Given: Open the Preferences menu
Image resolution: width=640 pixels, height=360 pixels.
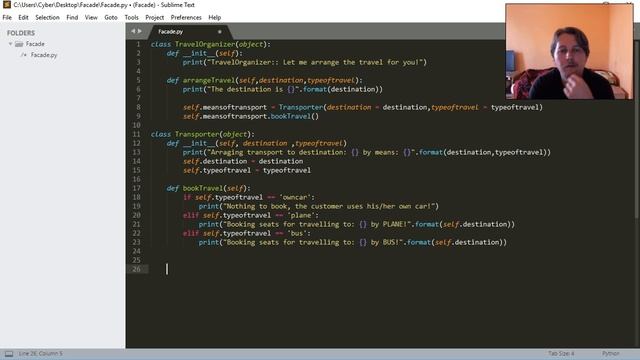Looking at the screenshot, I should 186,18.
